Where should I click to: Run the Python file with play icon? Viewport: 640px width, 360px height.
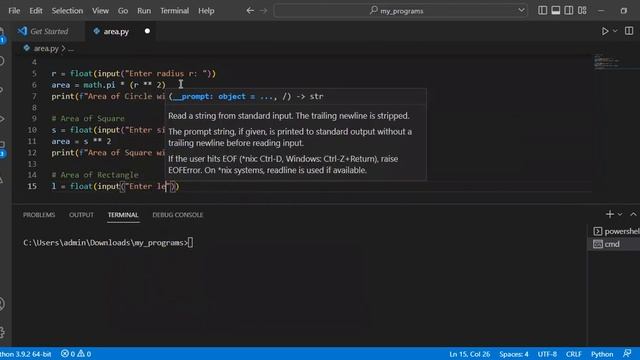click(x=604, y=31)
